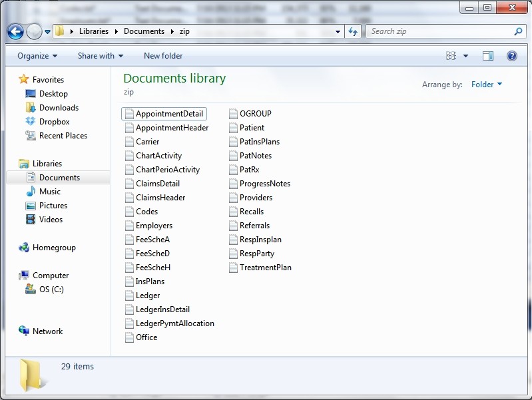Click the ChartActivity file icon
This screenshot has width=532, height=400.
point(129,156)
